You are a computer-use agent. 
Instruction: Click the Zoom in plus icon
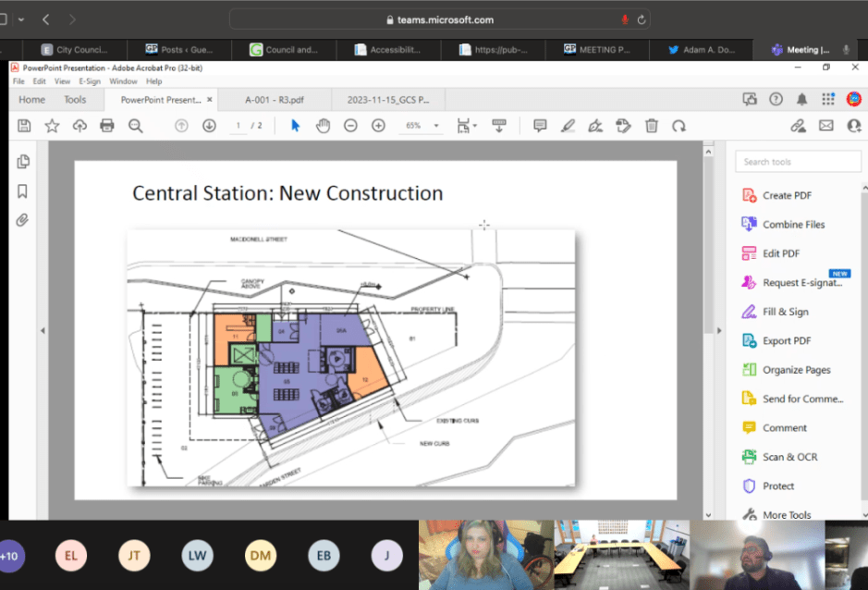(x=378, y=126)
